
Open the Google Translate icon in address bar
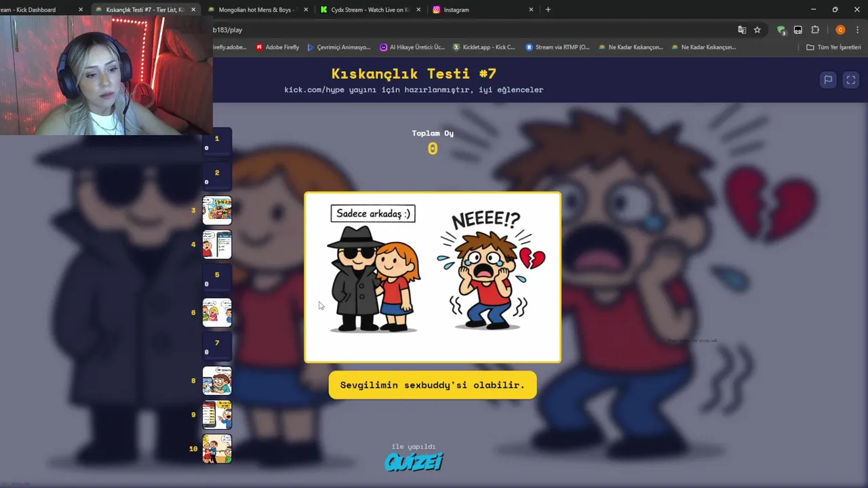(742, 30)
